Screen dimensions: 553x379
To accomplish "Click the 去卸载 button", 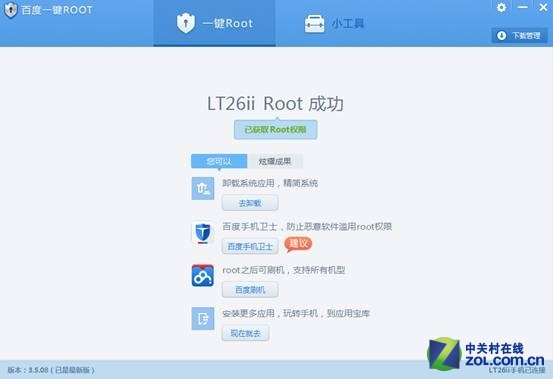I will click(x=250, y=203).
